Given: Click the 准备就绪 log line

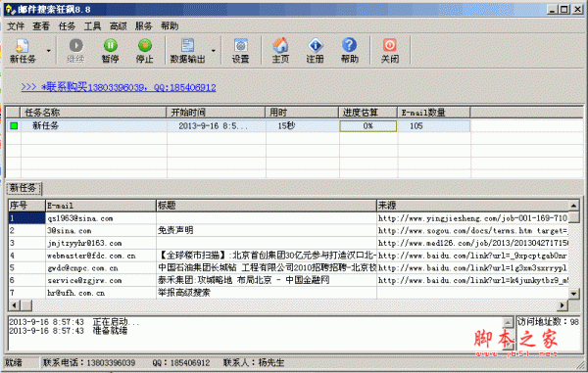Looking at the screenshot, I should (68, 331).
